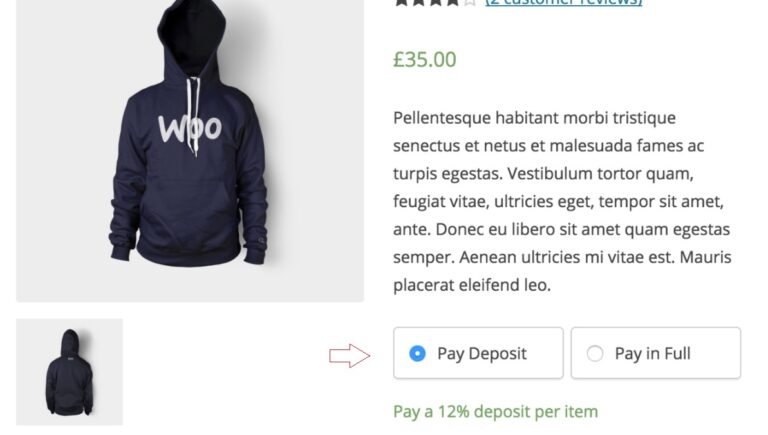Click the "Pay Deposit" option label text

(x=481, y=353)
